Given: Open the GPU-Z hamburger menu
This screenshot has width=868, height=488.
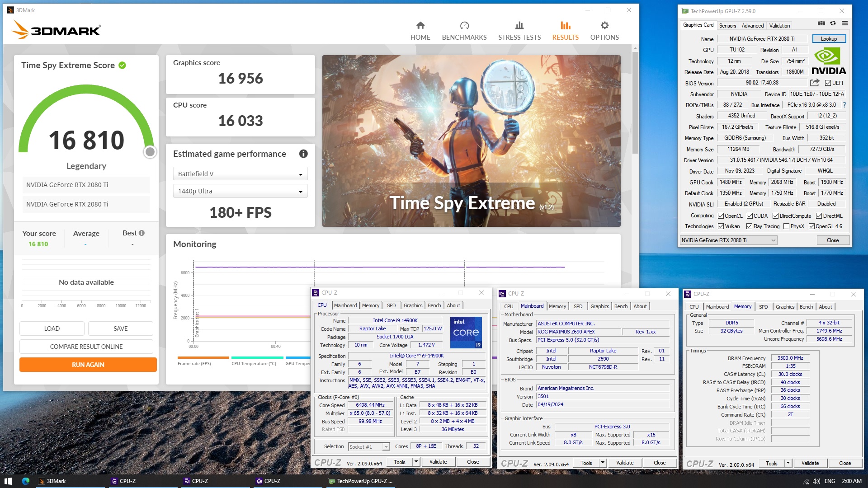Looking at the screenshot, I should point(844,23).
